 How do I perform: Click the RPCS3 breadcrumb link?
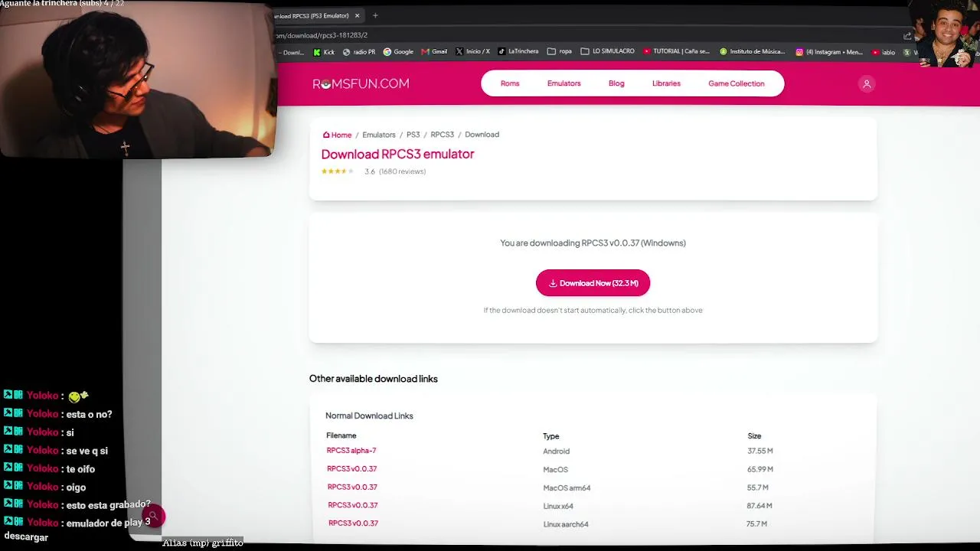coord(443,135)
